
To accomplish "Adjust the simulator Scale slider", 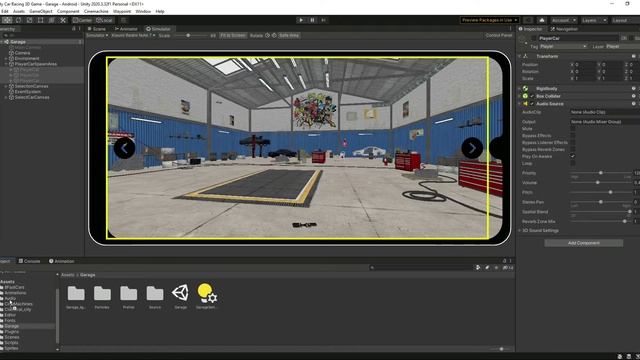I will [192, 36].
